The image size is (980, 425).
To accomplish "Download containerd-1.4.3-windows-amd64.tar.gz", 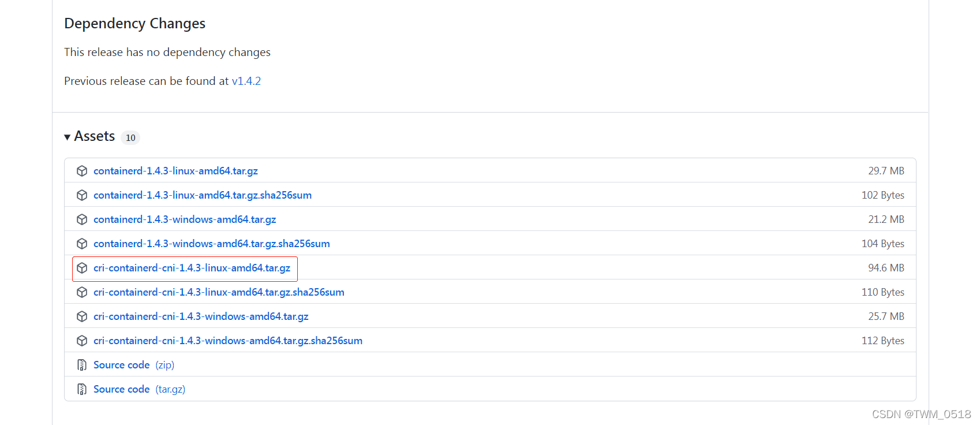I will pos(185,219).
